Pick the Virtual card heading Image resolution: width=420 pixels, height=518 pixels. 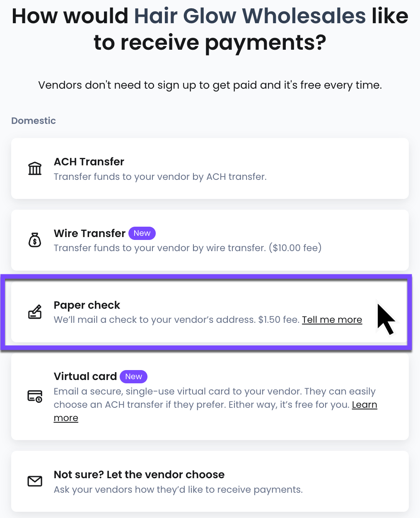tap(85, 376)
